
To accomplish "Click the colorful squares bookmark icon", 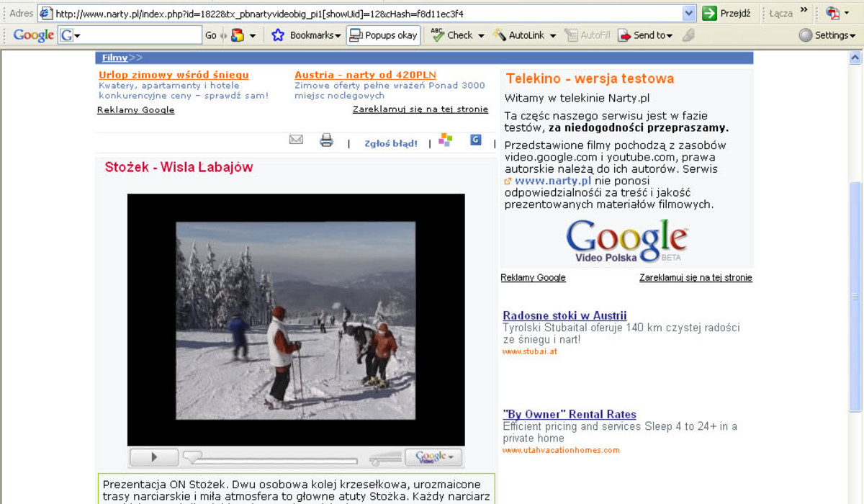I will [x=445, y=140].
